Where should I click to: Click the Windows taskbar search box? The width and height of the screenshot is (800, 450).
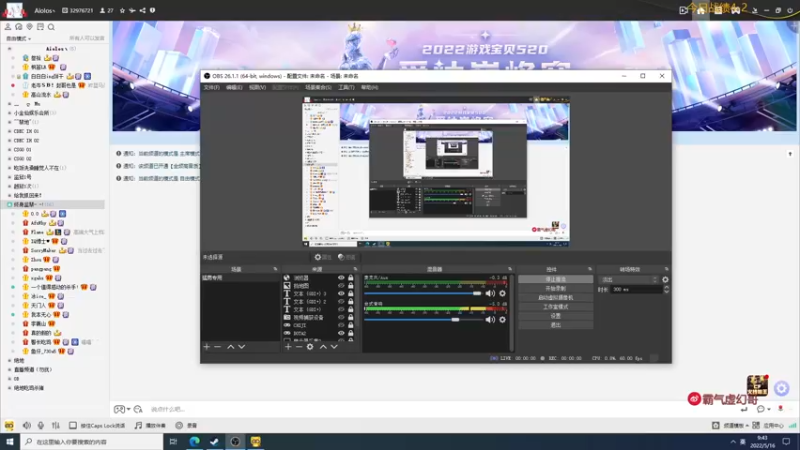[92, 442]
